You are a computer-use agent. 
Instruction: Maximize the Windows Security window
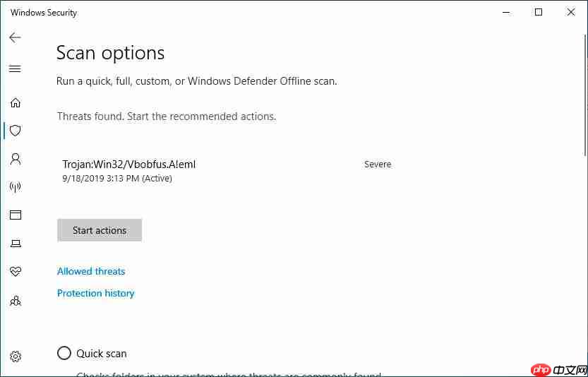click(539, 13)
